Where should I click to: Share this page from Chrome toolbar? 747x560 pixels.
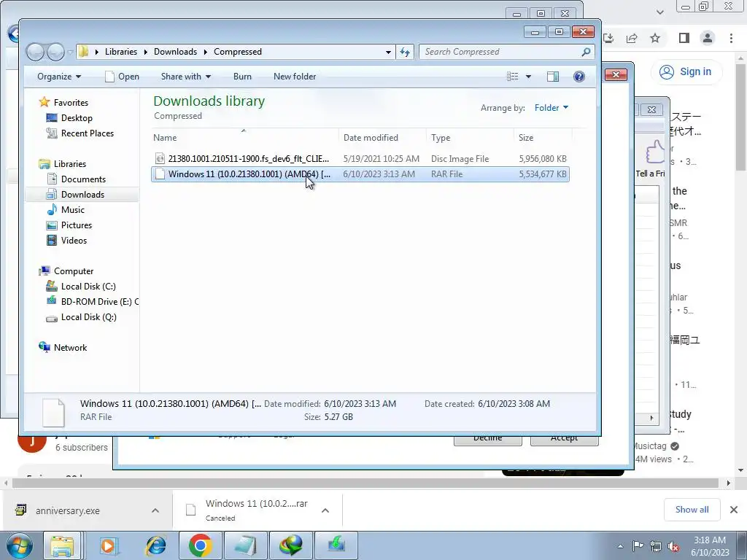632,38
